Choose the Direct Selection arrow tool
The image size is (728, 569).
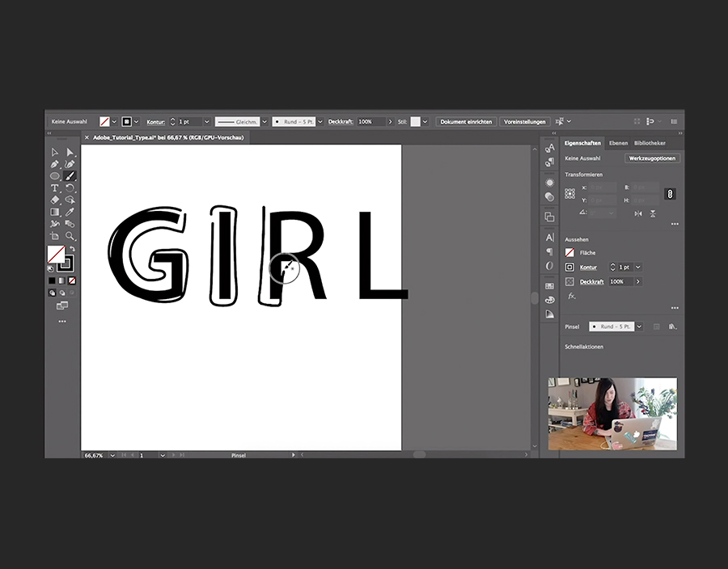click(70, 152)
